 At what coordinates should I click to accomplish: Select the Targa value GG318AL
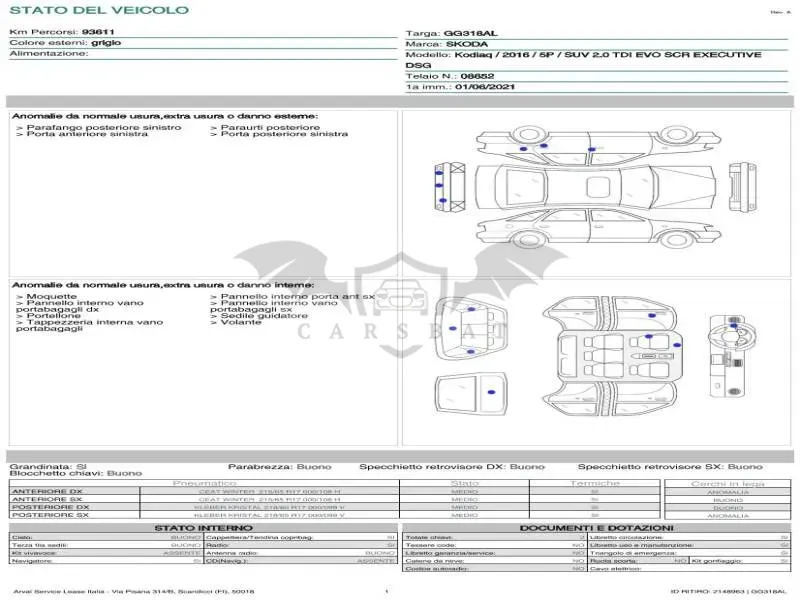coord(470,34)
